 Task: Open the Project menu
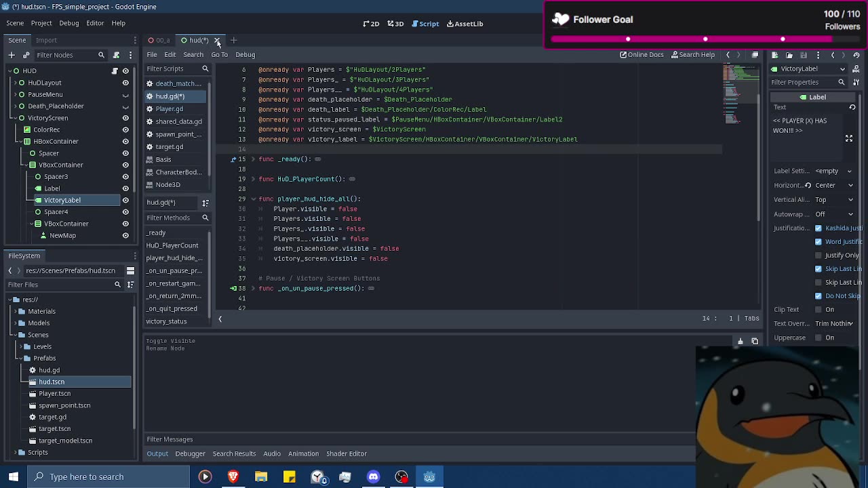click(41, 23)
